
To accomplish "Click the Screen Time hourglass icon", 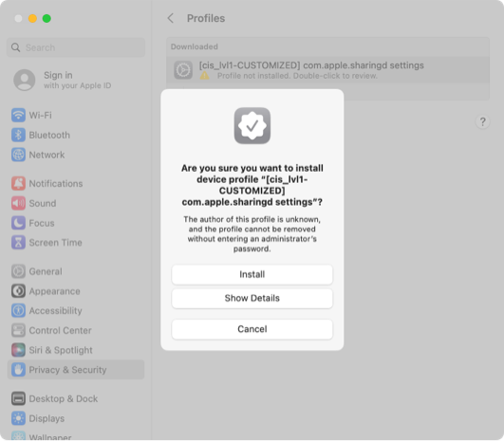I will point(18,243).
